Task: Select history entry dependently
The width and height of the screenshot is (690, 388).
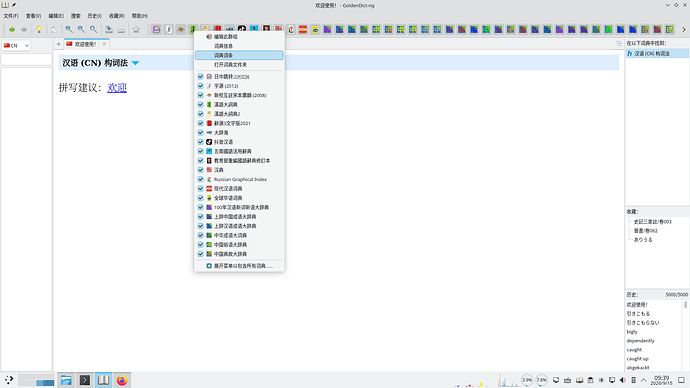Action: (x=641, y=341)
